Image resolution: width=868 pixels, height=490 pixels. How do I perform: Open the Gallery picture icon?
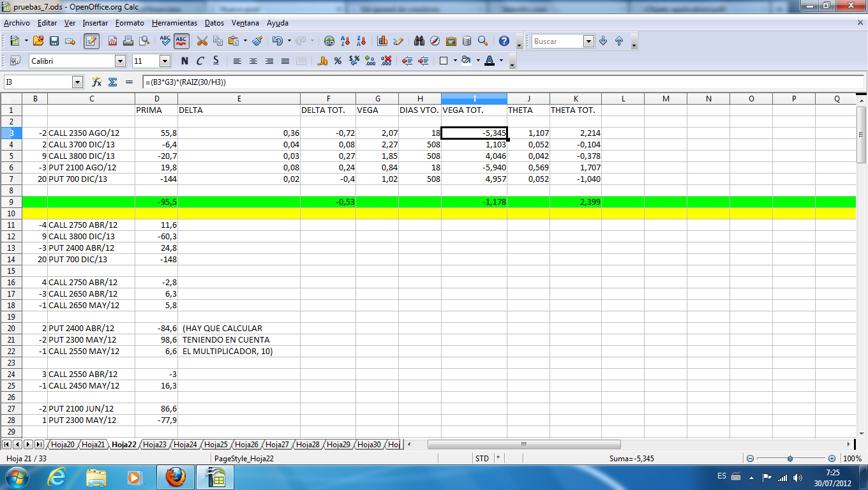click(x=451, y=41)
